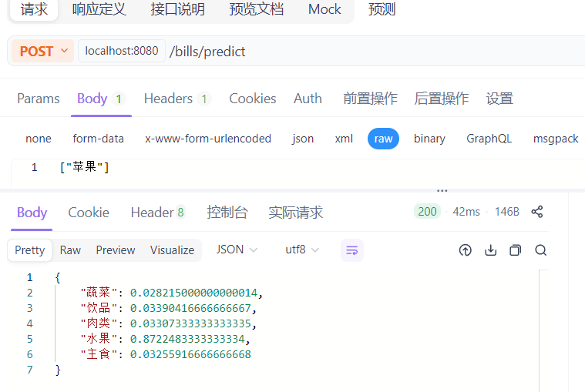Click the 肉类 key in response
Viewport: 585px width, 392px height.
tap(99, 323)
